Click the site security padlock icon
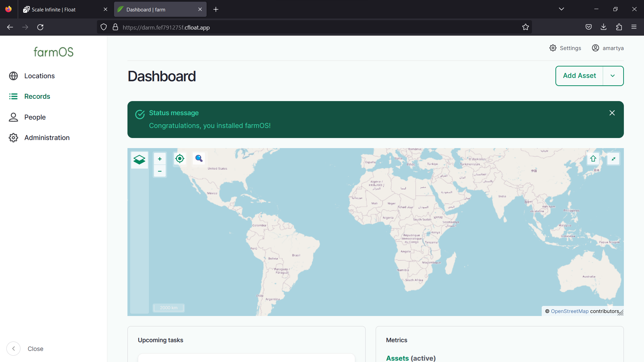The width and height of the screenshot is (644, 362). pyautogui.click(x=115, y=27)
